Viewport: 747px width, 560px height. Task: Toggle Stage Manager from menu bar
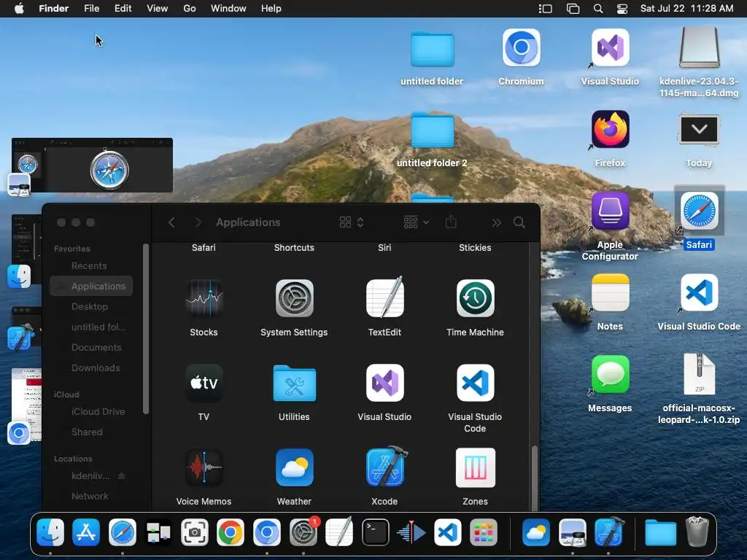545,9
